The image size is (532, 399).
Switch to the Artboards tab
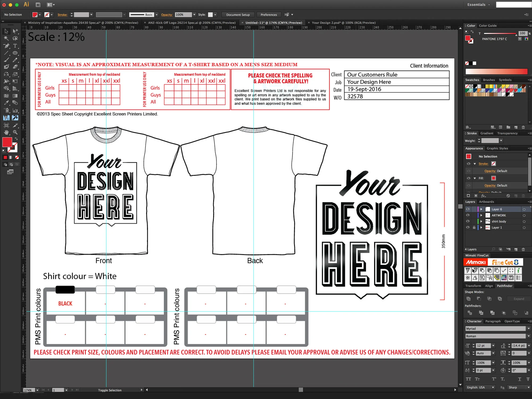pyautogui.click(x=486, y=202)
